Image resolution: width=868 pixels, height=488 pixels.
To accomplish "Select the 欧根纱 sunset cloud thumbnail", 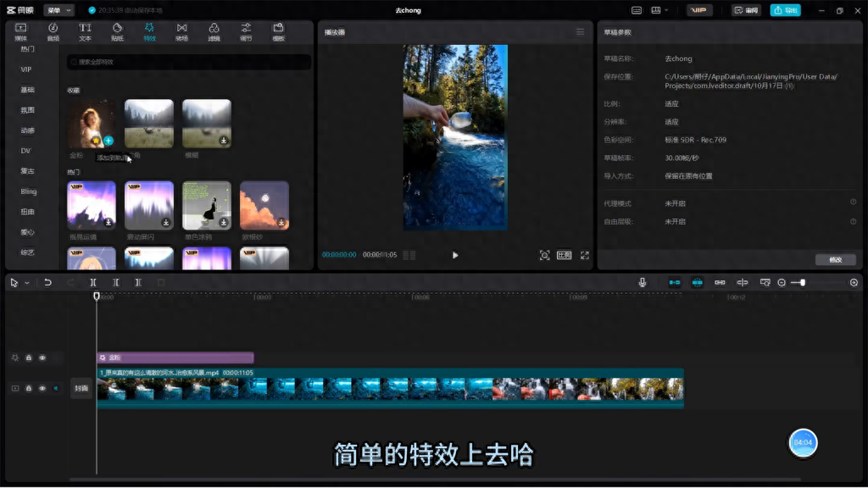I will click(264, 205).
